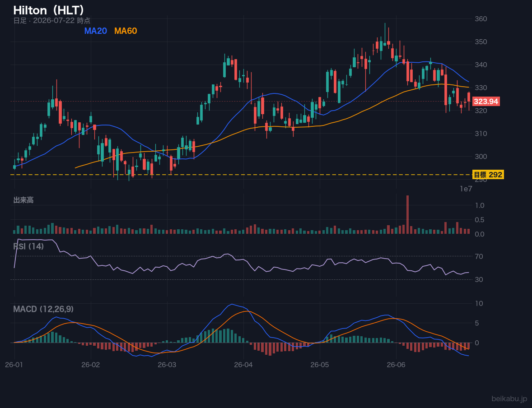
Task: Click the 出来高 volume panel label
Action: click(23, 200)
